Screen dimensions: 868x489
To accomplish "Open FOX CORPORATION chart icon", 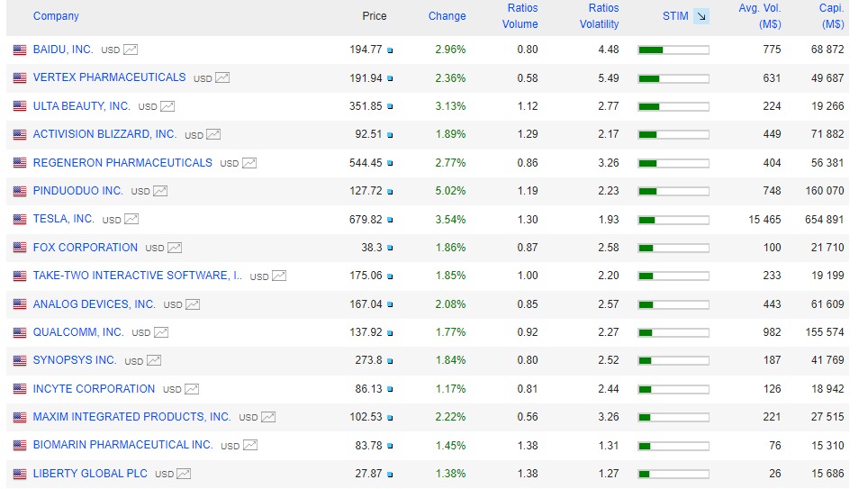I will tap(175, 248).
